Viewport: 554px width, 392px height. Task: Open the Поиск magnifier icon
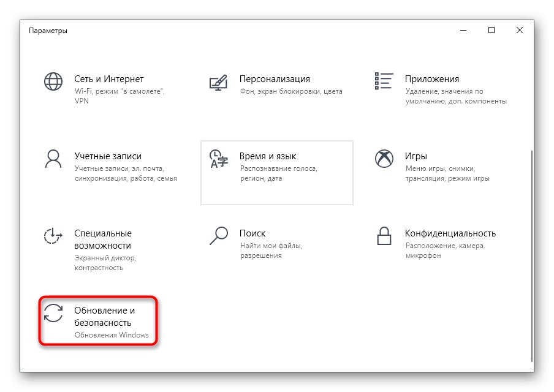click(219, 236)
